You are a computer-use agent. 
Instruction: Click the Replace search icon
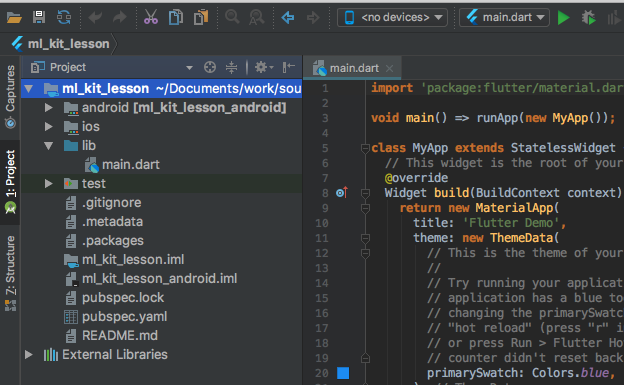click(257, 18)
